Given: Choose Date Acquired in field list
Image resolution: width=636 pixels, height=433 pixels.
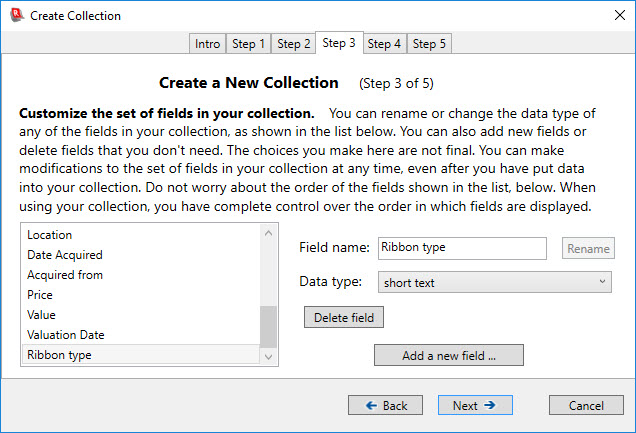Looking at the screenshot, I should click(x=65, y=255).
